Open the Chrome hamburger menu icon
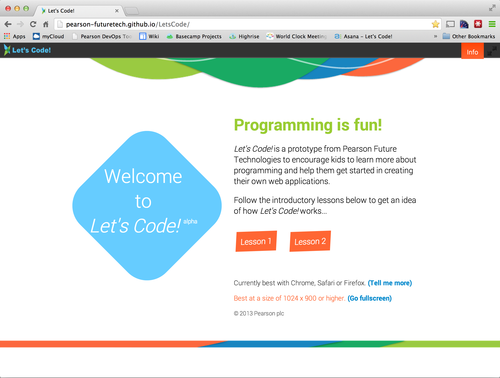 point(492,24)
